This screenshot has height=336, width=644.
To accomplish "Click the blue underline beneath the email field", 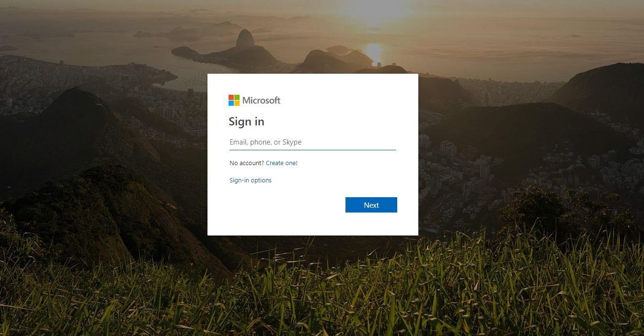I will [313, 150].
